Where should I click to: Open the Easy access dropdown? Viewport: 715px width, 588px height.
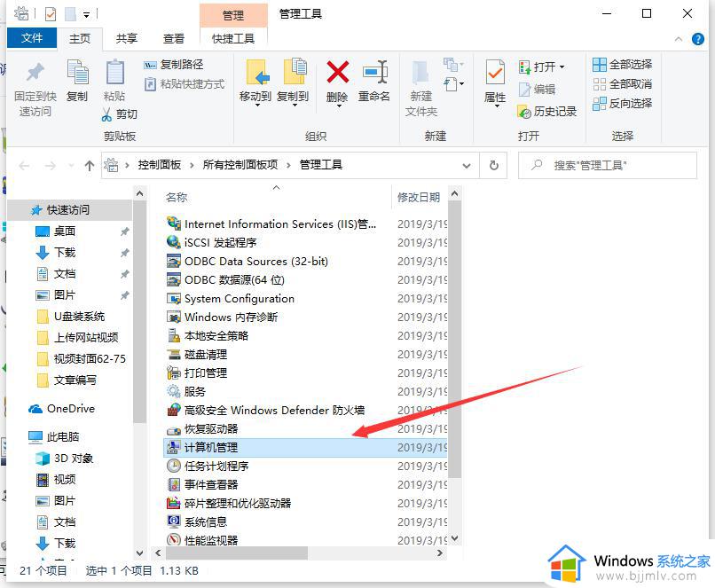pos(454,84)
